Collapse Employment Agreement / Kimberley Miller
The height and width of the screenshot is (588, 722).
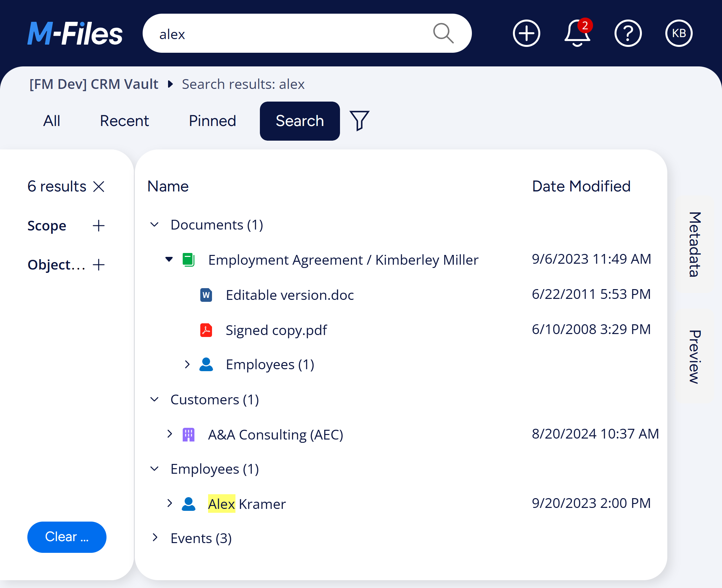169,259
